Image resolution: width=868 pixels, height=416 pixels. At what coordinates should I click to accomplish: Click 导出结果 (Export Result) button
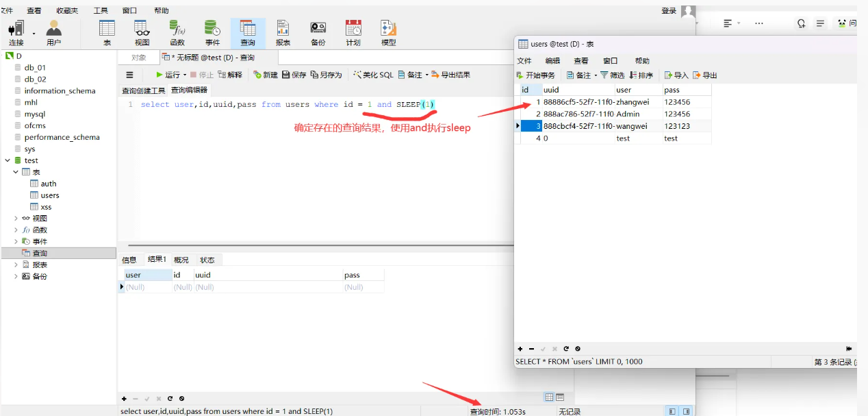451,75
